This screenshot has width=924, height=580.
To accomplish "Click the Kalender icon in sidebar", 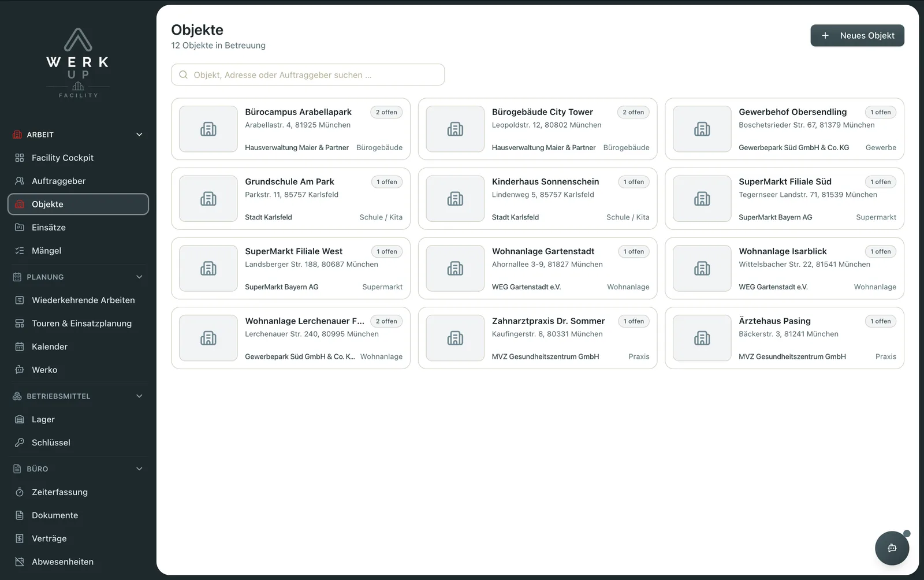I will pos(20,347).
